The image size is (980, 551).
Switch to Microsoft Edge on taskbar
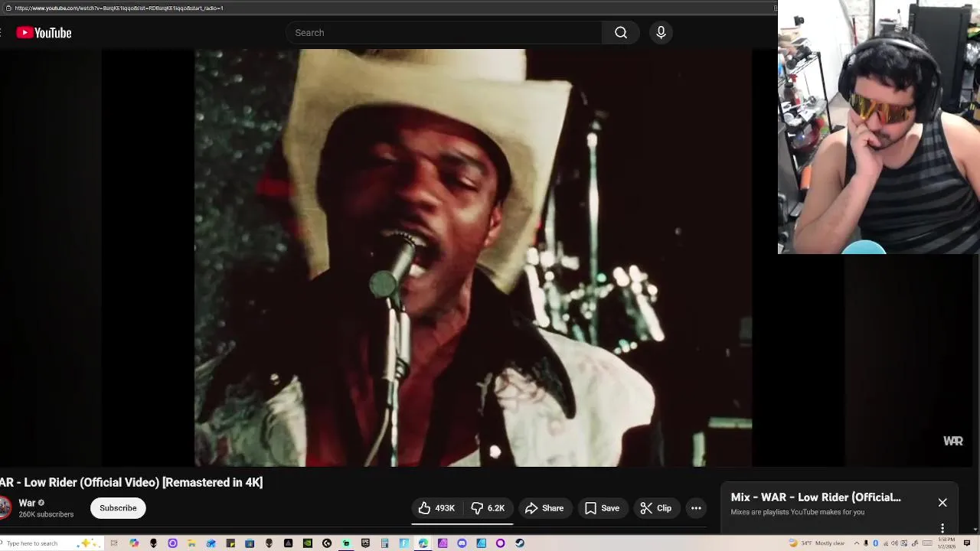click(x=423, y=543)
